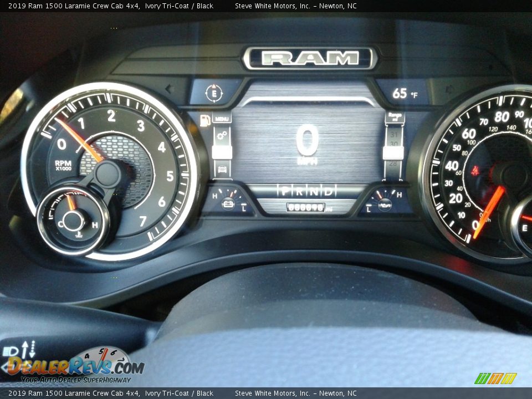
Task: Click the DealerRevs.com logo
Action: 75,366
